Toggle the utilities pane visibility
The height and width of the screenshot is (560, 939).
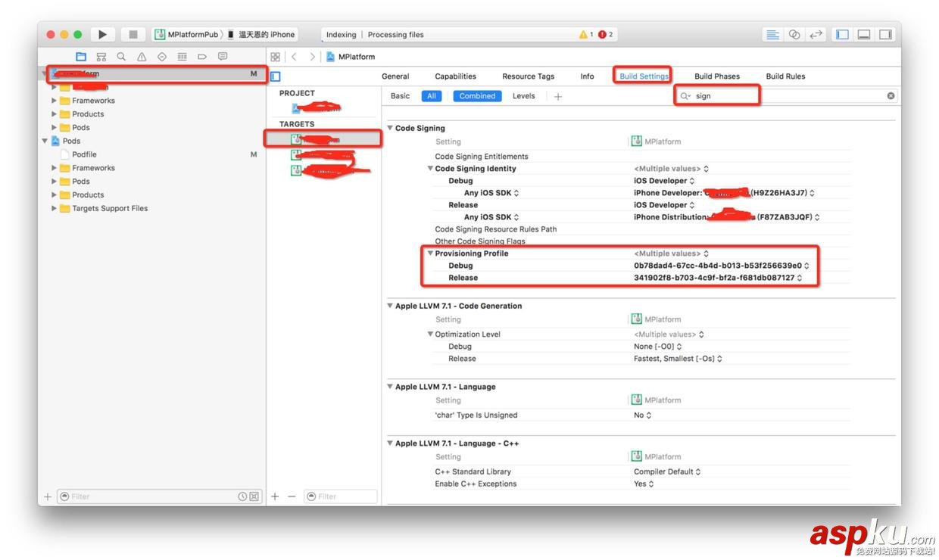(x=886, y=34)
